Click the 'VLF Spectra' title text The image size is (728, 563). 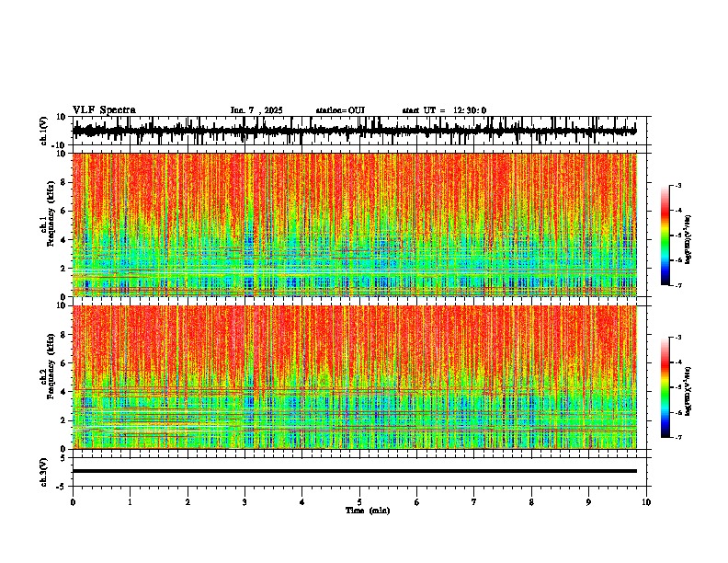coord(104,110)
